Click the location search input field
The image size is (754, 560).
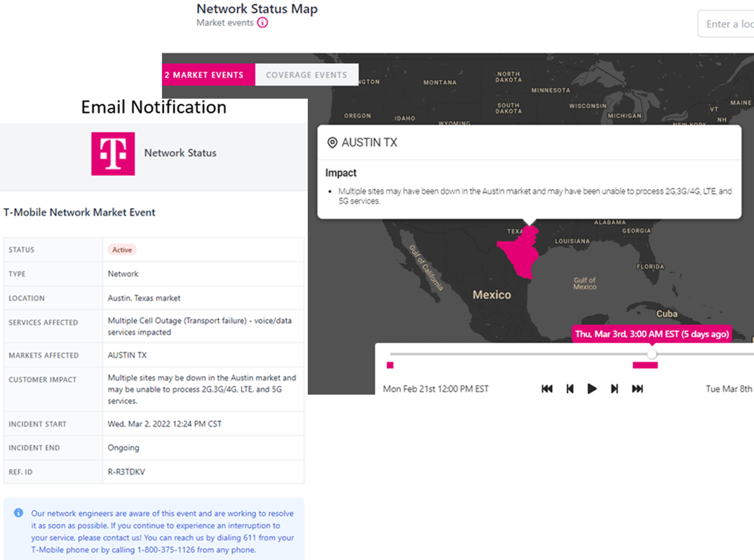(x=727, y=24)
